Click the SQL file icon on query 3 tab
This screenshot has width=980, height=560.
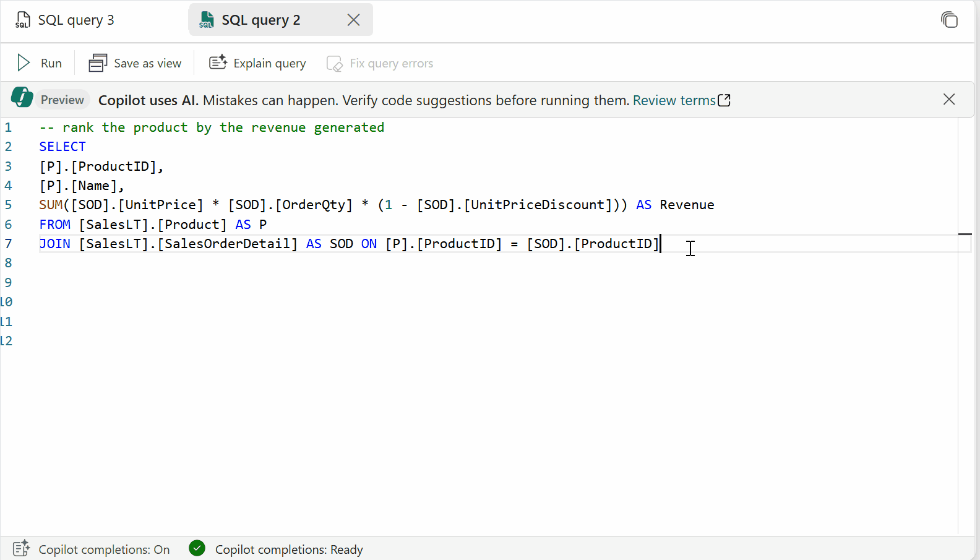pyautogui.click(x=23, y=20)
